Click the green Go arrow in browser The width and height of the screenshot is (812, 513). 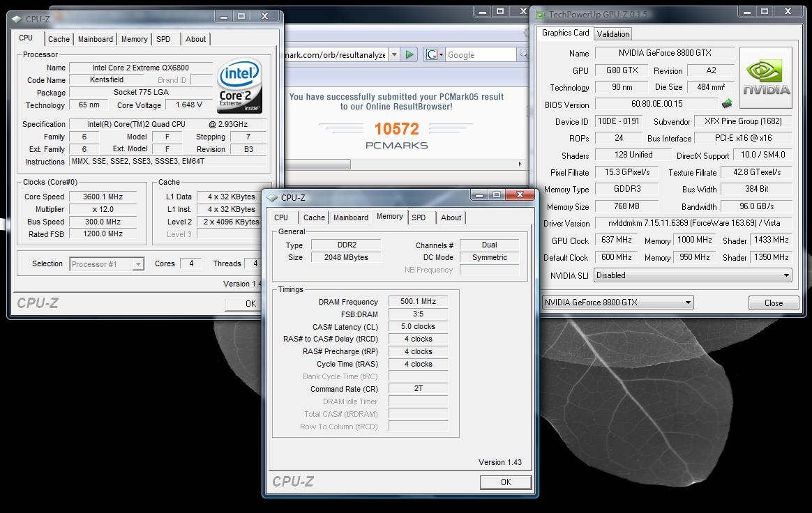[409, 54]
